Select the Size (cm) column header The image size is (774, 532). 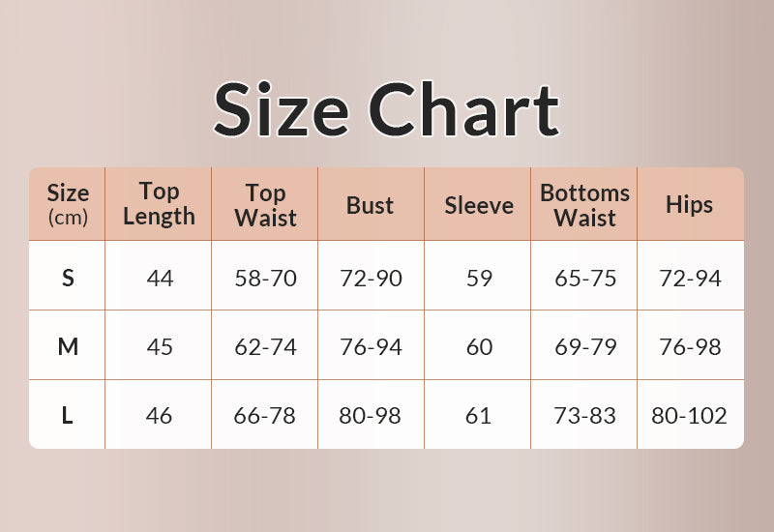coord(68,204)
